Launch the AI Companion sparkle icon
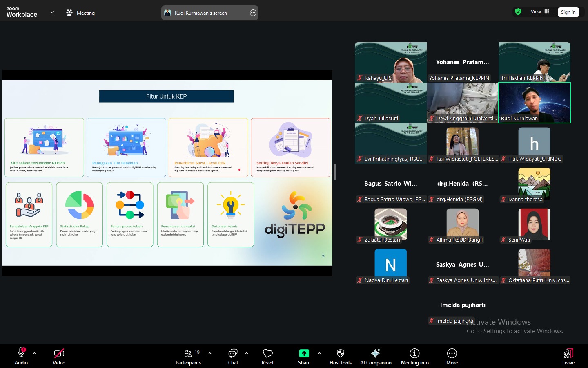The image size is (588, 368). (376, 354)
